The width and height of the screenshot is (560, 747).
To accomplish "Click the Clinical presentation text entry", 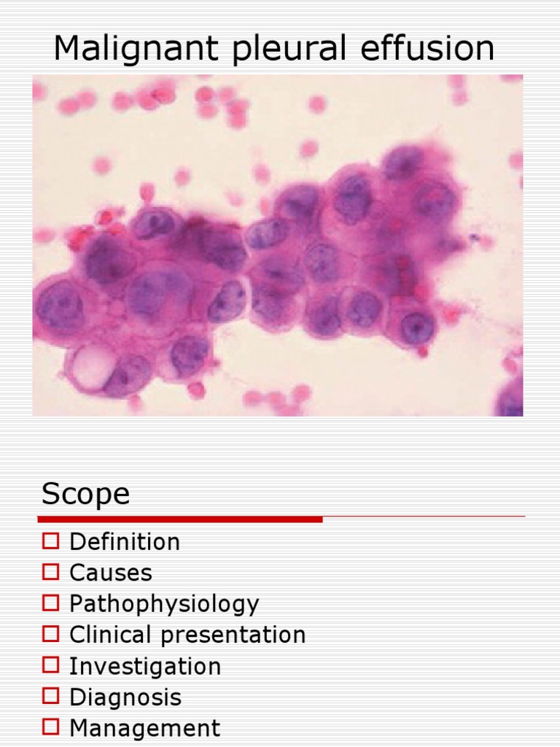I will [x=187, y=635].
